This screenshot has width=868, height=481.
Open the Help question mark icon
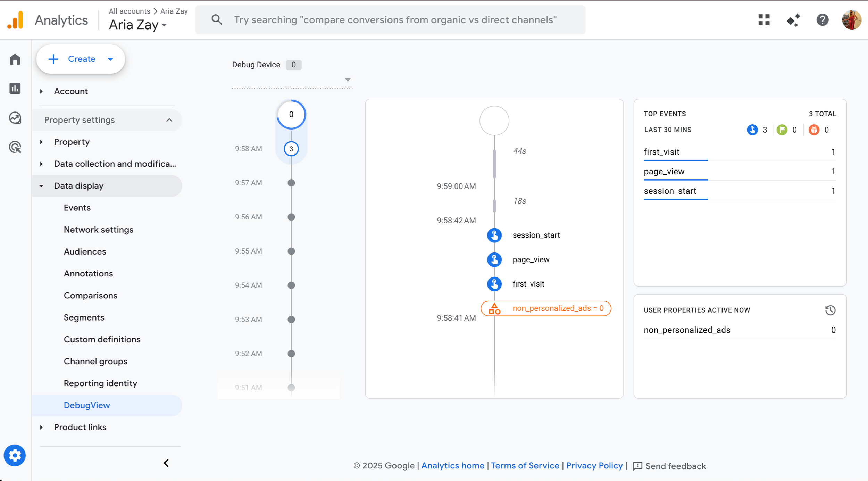coord(822,20)
